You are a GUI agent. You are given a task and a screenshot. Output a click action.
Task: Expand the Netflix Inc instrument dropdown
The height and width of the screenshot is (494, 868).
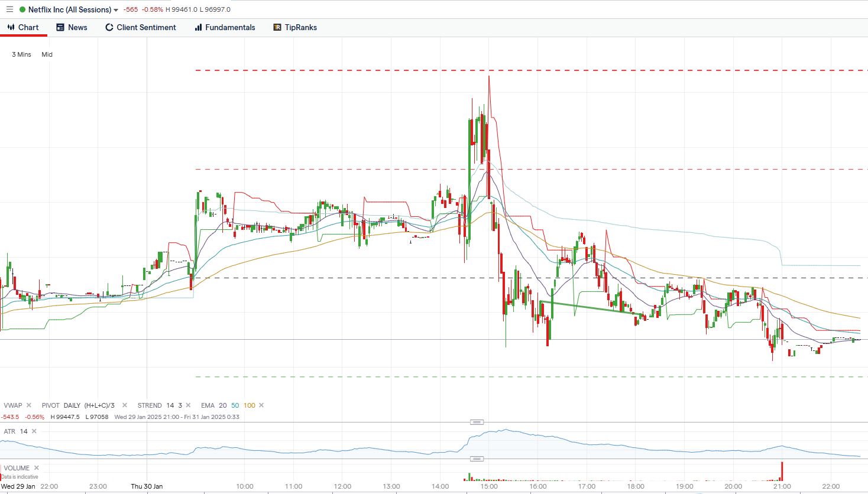point(116,10)
